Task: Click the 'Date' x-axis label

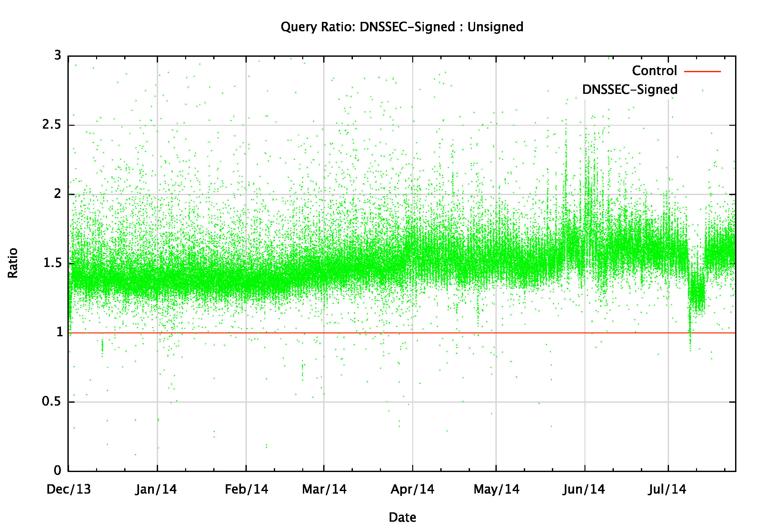Action: click(402, 517)
